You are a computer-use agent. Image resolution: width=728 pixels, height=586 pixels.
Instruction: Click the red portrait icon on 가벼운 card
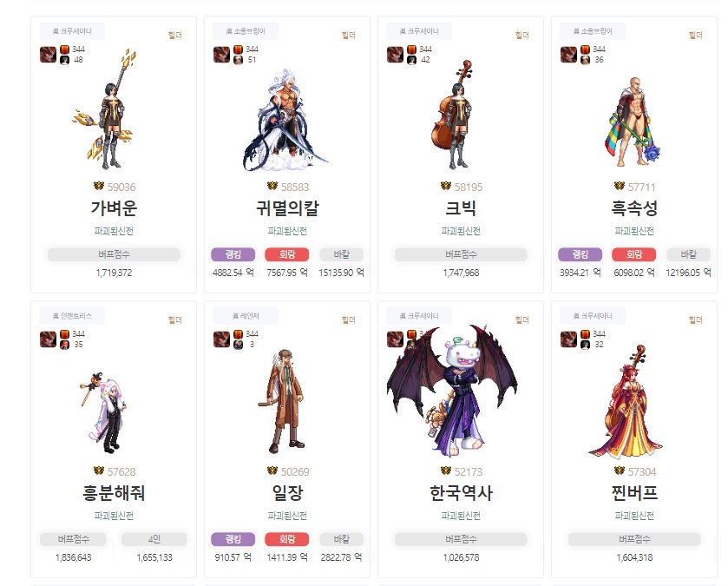(48, 55)
